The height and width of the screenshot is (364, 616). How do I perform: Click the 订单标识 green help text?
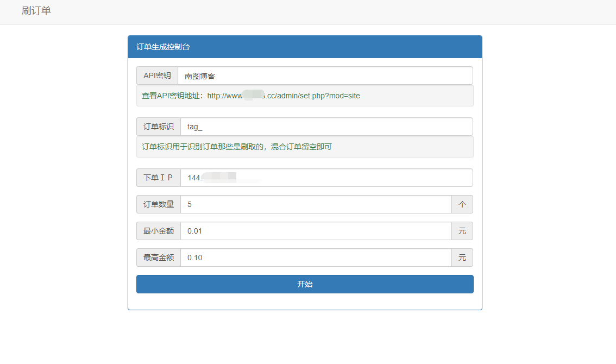[x=236, y=147]
